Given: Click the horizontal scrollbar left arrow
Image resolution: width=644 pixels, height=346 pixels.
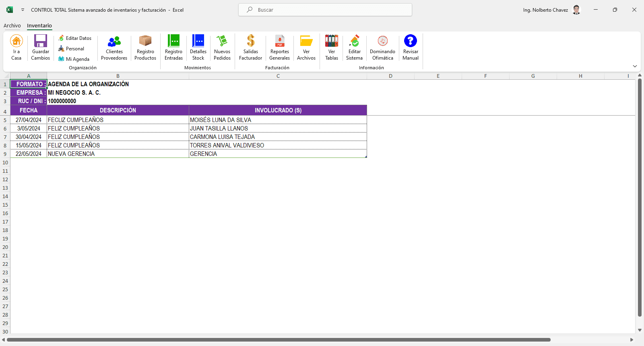Looking at the screenshot, I should pos(4,340).
